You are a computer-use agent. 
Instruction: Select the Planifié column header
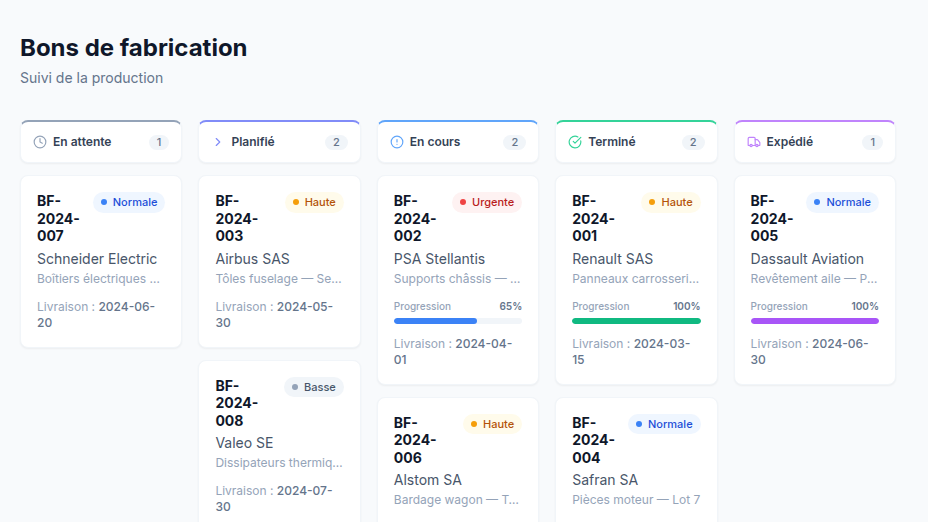coord(279,141)
